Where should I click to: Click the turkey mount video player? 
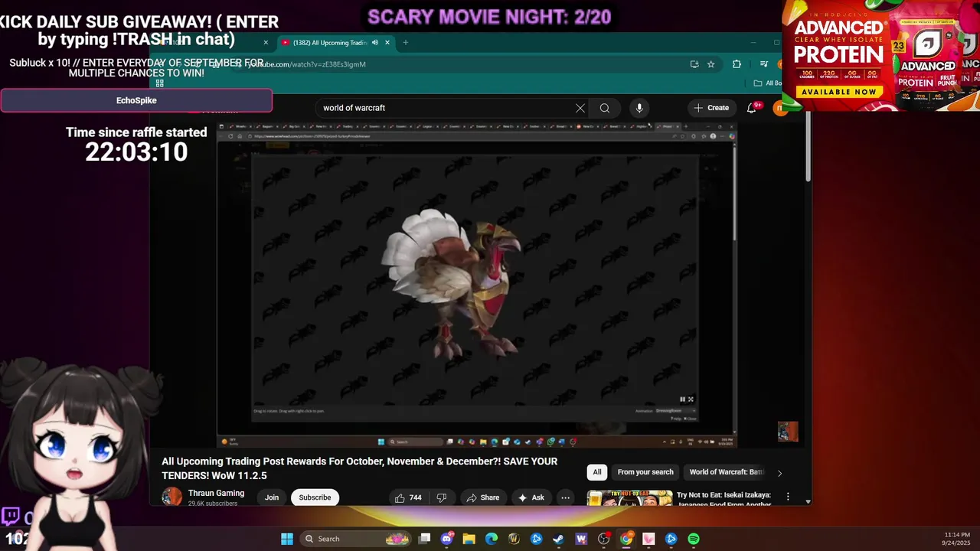476,285
